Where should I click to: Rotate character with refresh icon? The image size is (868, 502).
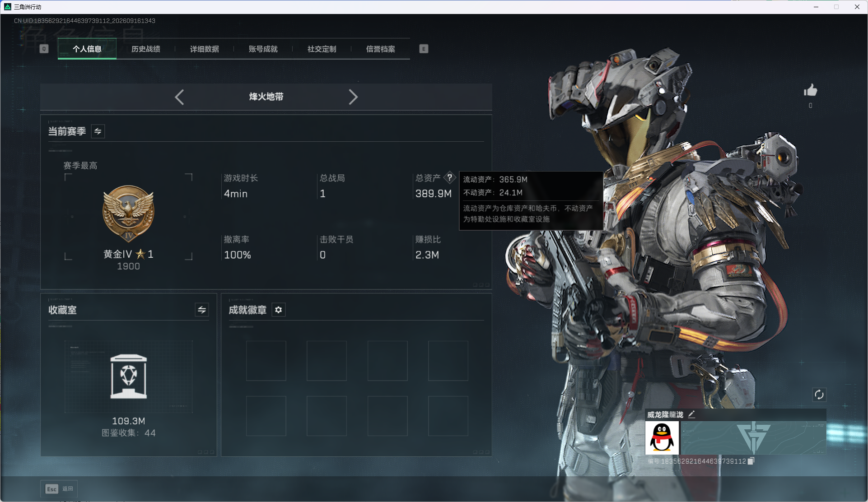tap(819, 395)
